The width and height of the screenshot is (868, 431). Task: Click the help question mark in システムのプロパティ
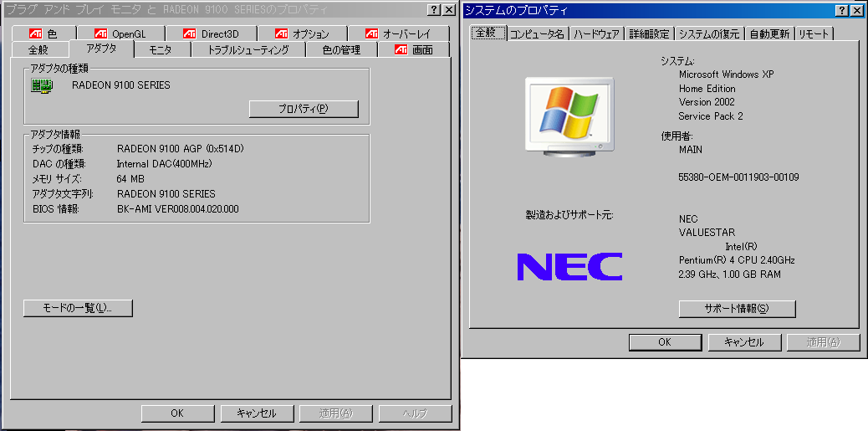coord(841,10)
